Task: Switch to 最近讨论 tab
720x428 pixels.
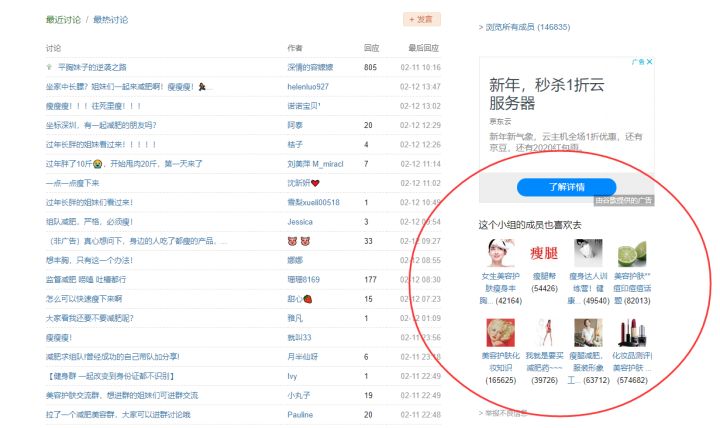Action: pyautogui.click(x=64, y=20)
